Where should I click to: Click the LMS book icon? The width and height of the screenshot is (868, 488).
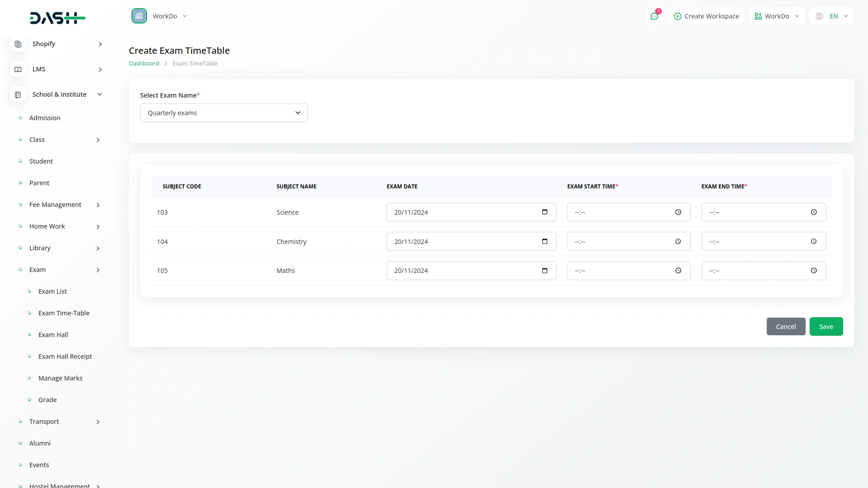point(18,69)
